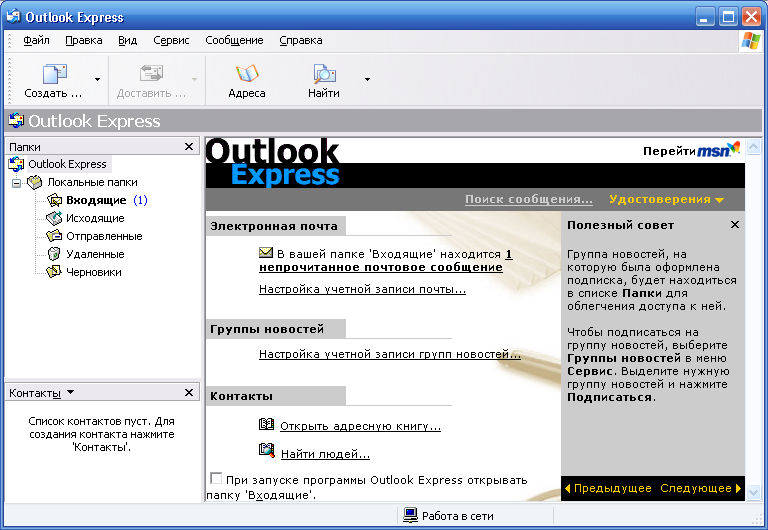This screenshot has width=768, height=530.
Task: Click the unread mail envelope icon
Action: (266, 253)
